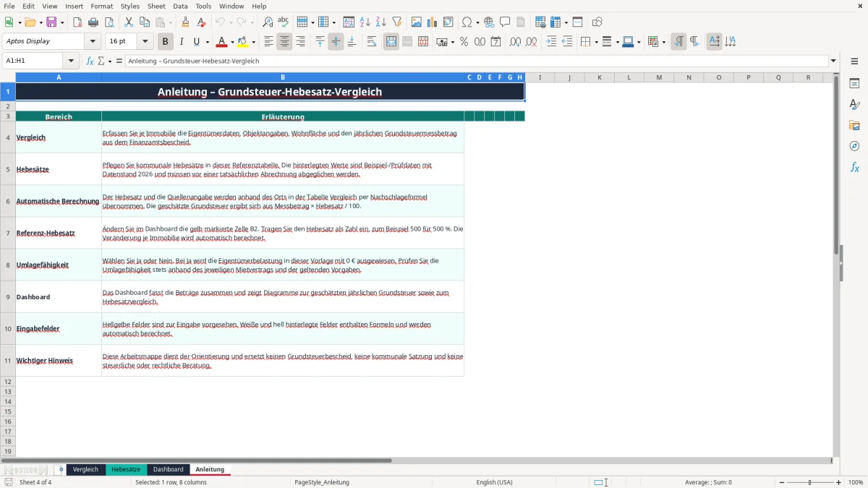Click Select Function sum button
This screenshot has height=488, width=868.
[x=101, y=61]
